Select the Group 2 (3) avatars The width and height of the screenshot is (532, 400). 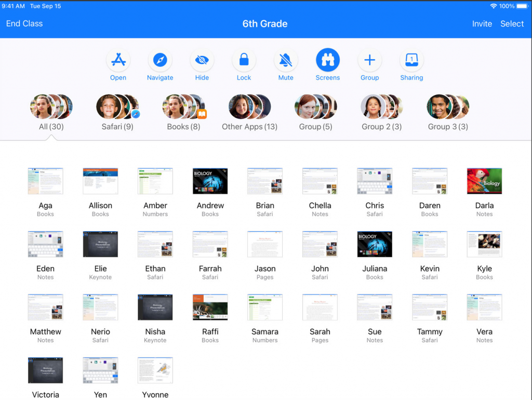(382, 106)
